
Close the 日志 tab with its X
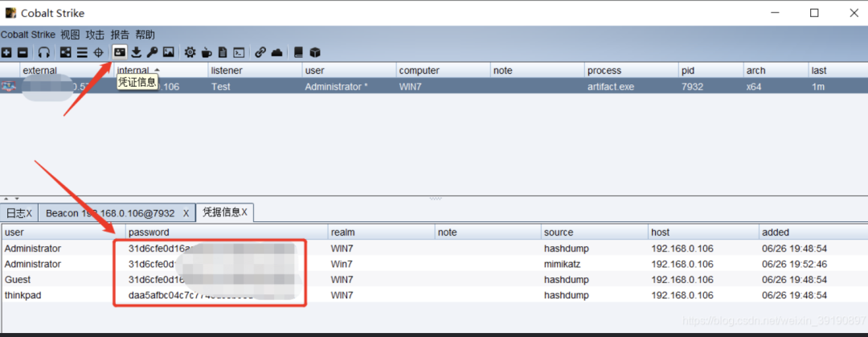(29, 213)
